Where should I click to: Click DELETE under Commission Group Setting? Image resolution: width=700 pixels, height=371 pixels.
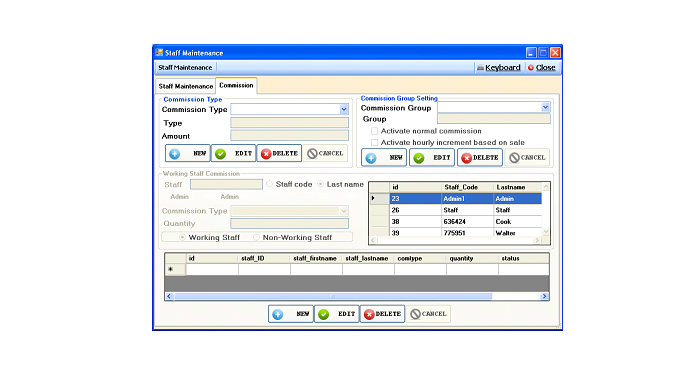[480, 158]
